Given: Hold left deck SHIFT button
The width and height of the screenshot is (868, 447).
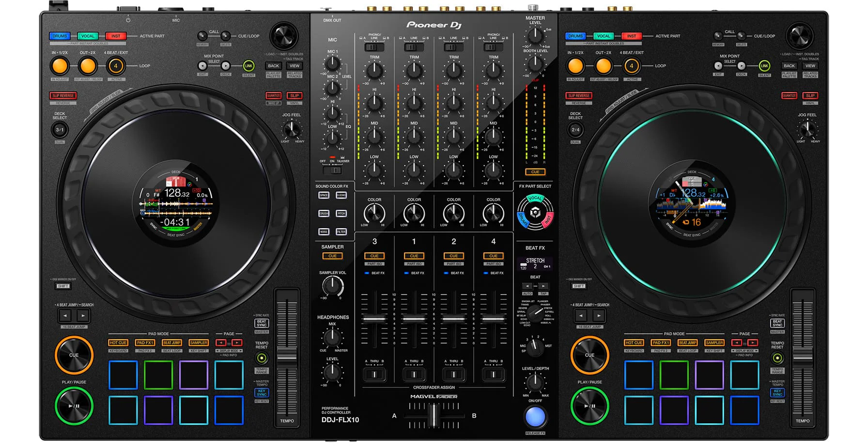Looking at the screenshot, I should (x=63, y=286).
